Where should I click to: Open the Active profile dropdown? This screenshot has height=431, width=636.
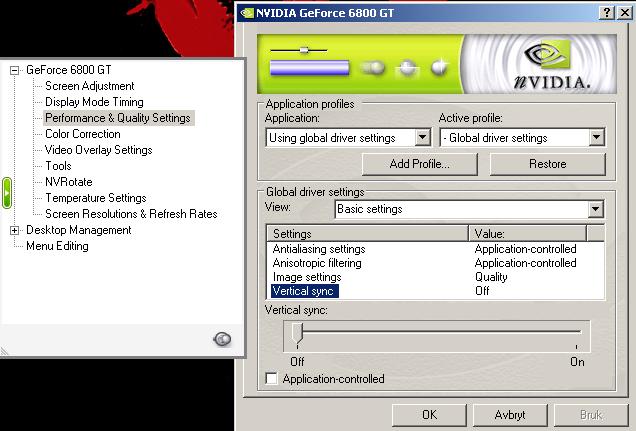coord(597,137)
